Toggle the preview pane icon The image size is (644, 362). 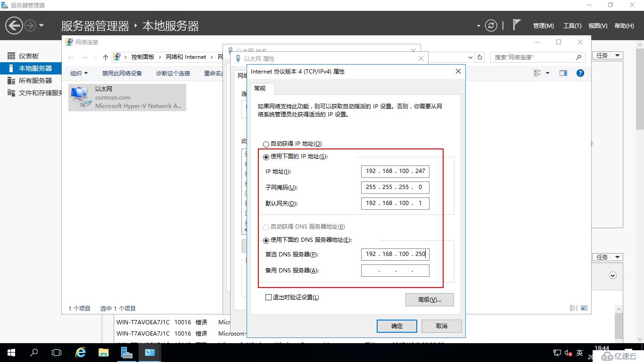pos(563,73)
